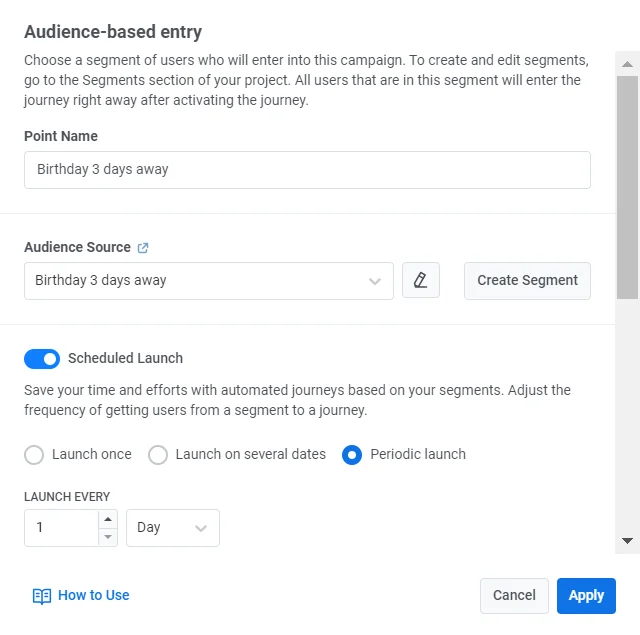640x635 pixels.
Task: Open the How to Use link
Action: coord(93,595)
